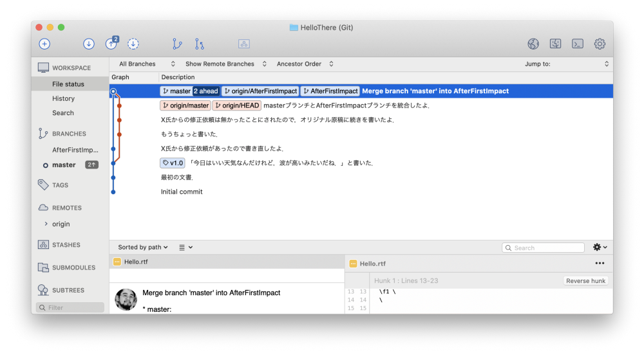Click the Remotes cloud icon
644x355 pixels.
(43, 208)
